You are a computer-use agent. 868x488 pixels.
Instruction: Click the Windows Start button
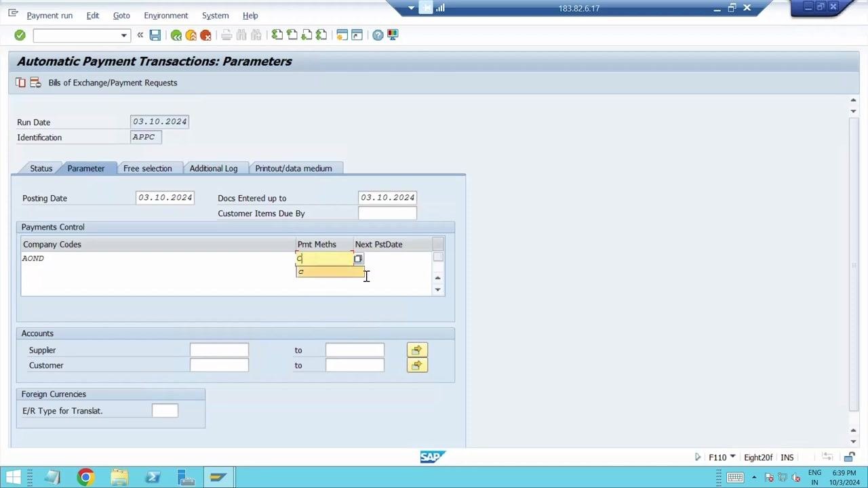(x=14, y=478)
